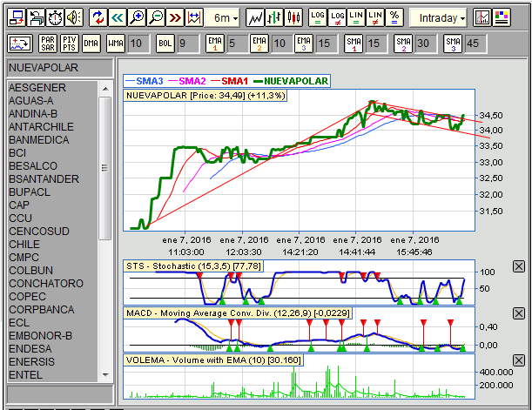Close the MACD indicator panel

tap(519, 313)
